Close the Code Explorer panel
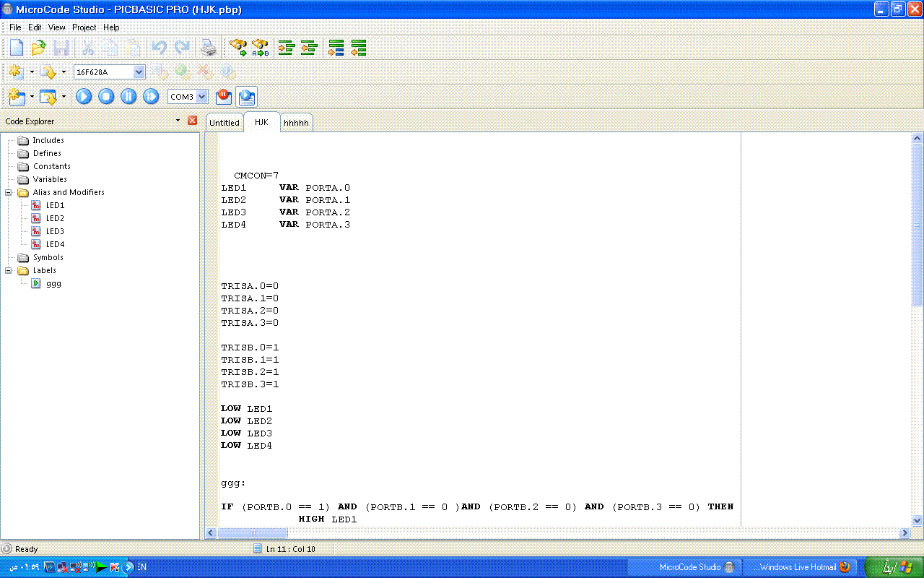Screen dimensions: 924x578 pyautogui.click(x=192, y=121)
